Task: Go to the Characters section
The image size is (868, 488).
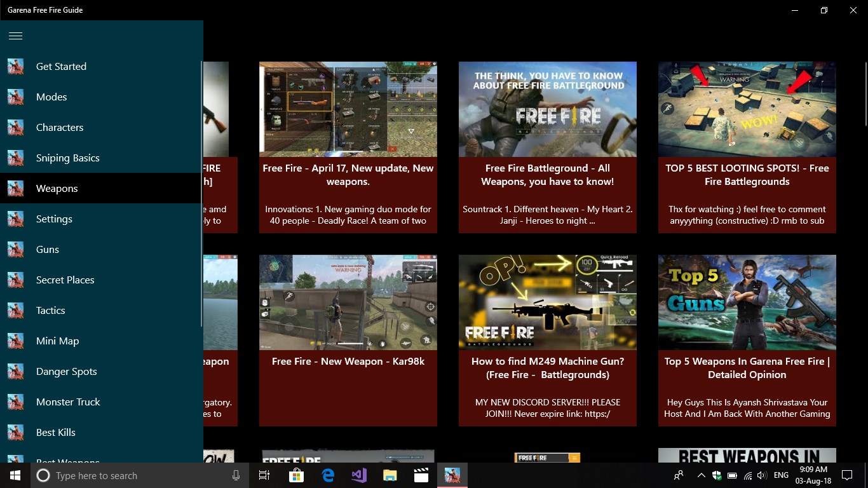Action: click(100, 127)
